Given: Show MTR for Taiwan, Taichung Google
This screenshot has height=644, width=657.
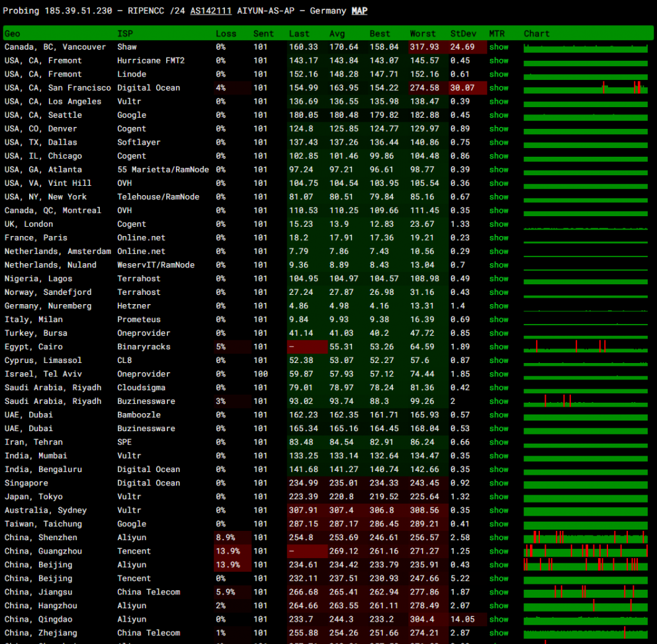Looking at the screenshot, I should click(499, 524).
